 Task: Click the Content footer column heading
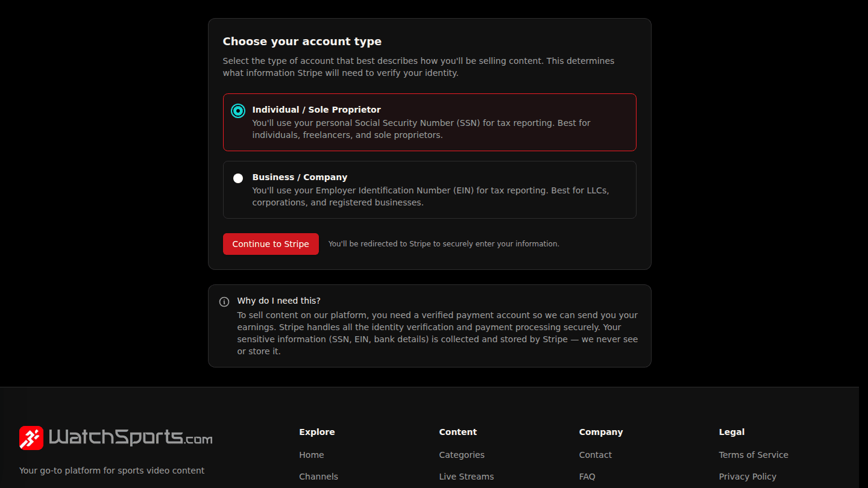tap(458, 432)
